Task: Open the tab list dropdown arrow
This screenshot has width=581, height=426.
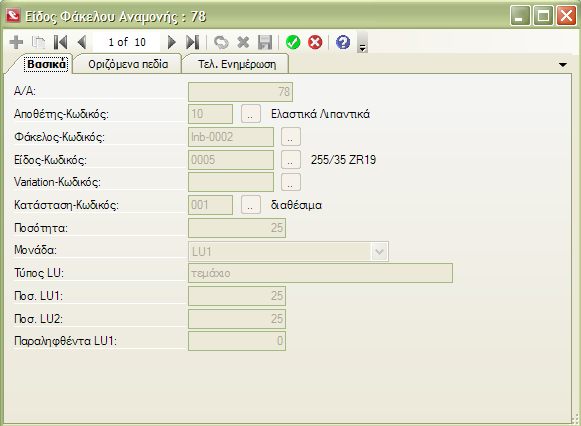Action: (x=563, y=64)
